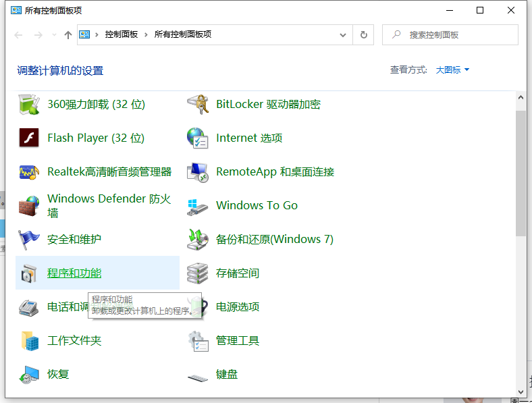532x403 pixels.
Task: Click the back navigation arrow
Action: [x=18, y=34]
